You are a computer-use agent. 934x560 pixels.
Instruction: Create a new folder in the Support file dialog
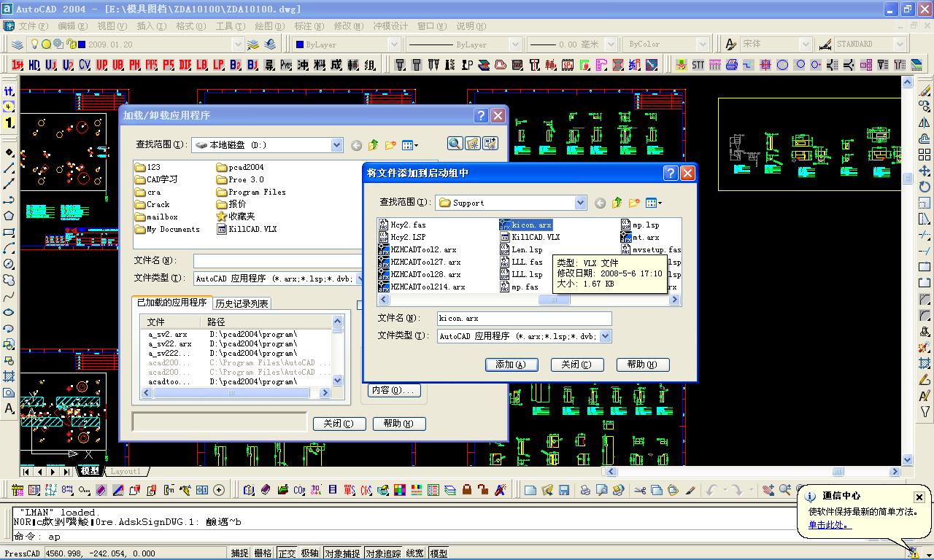[x=634, y=203]
